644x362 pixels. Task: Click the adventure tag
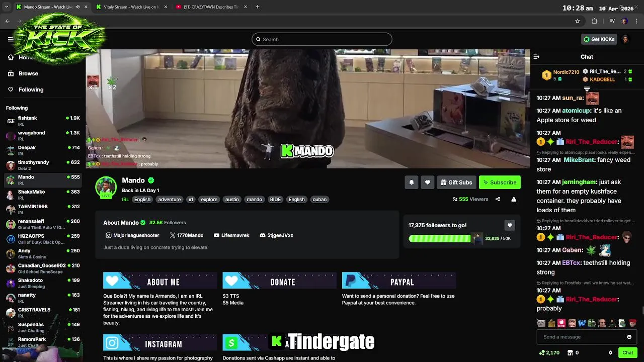[x=170, y=200]
